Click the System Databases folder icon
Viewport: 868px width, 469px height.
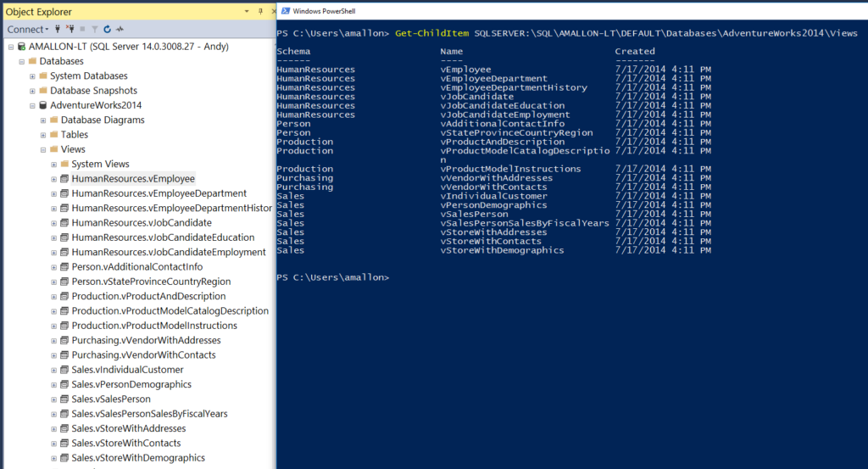(x=43, y=75)
